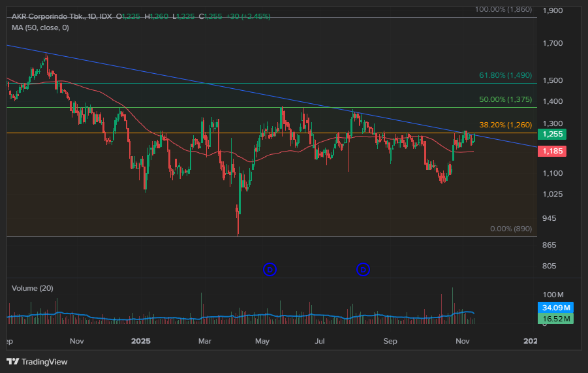588x373 pixels.
Task: Select the Volume (20) indicator legend
Action: (33, 288)
